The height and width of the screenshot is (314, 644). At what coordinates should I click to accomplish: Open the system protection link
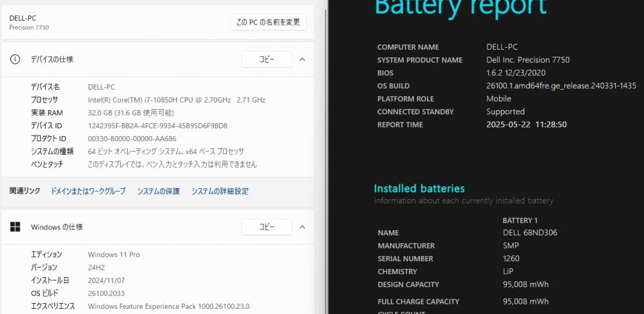tap(158, 191)
